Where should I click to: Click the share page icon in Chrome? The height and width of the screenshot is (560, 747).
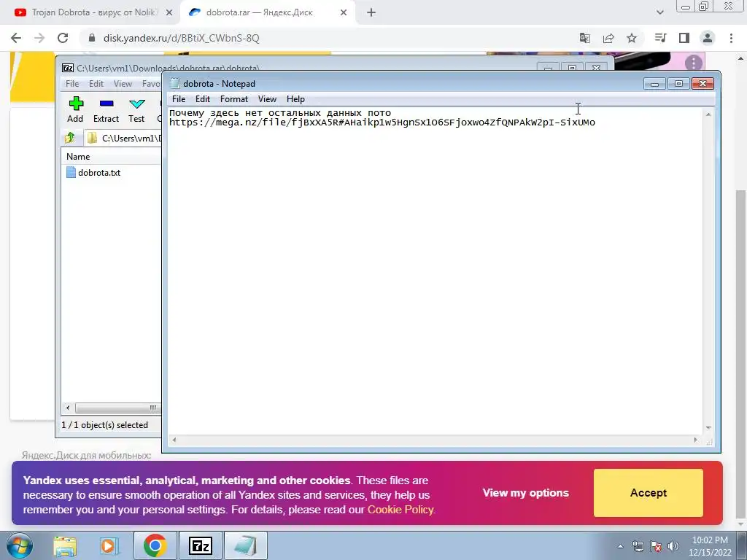[608, 38]
